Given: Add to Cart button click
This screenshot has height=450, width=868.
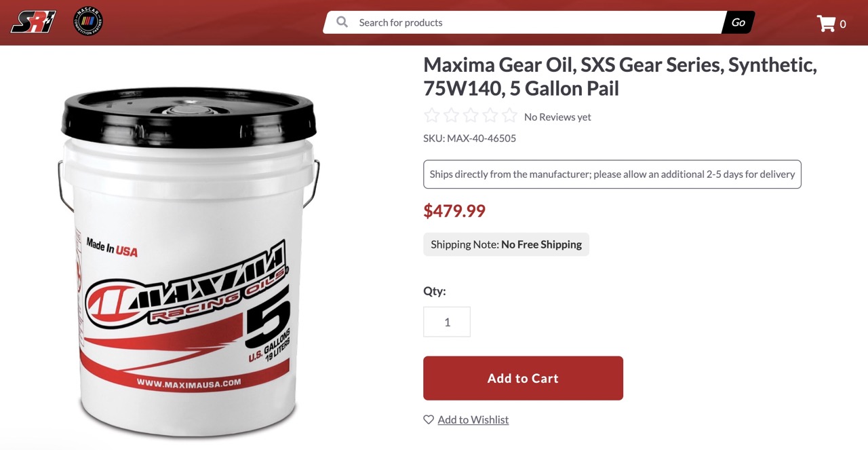Looking at the screenshot, I should point(523,378).
